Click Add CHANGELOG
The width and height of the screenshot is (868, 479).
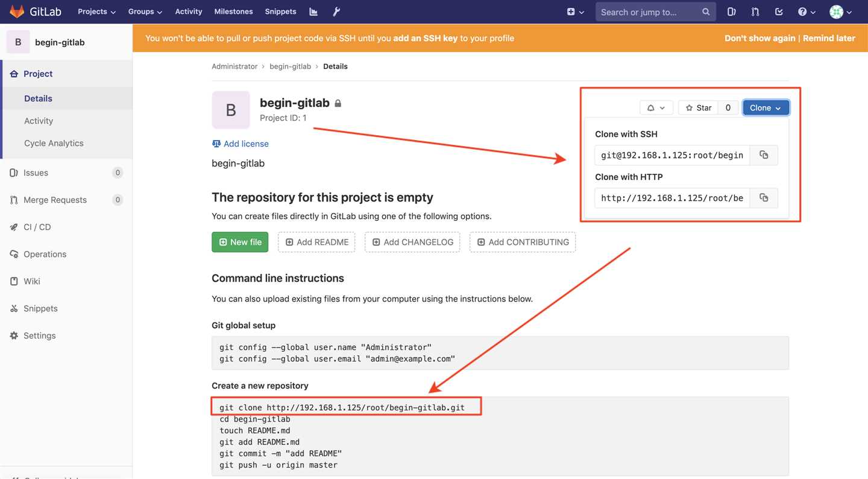pos(412,242)
